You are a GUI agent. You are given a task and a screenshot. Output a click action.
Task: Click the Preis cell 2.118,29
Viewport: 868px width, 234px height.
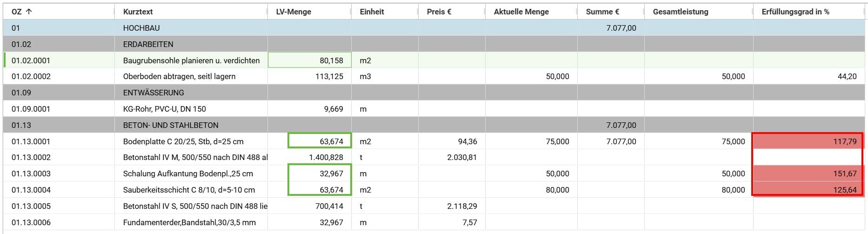[462, 206]
